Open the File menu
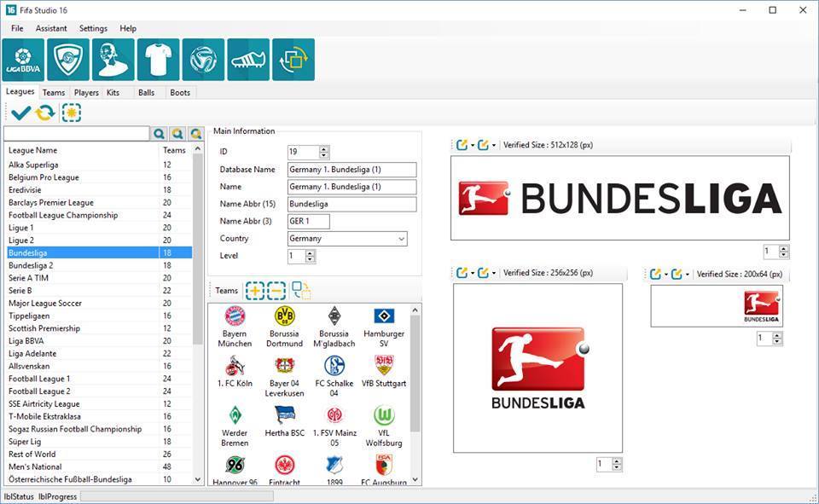 17,28
